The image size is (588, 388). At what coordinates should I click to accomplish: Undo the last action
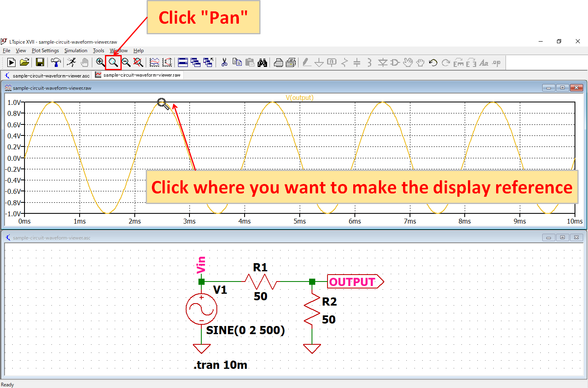point(432,62)
